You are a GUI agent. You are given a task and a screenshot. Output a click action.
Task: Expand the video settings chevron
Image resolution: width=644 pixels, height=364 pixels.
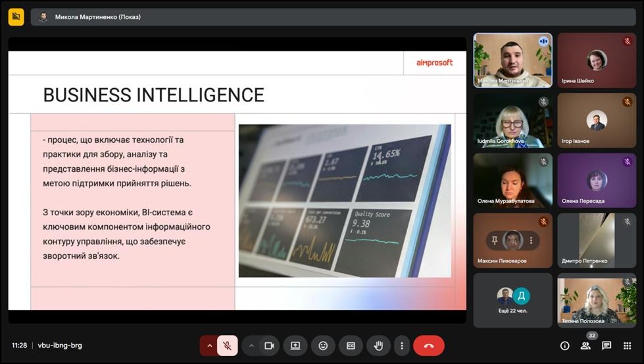pos(251,346)
